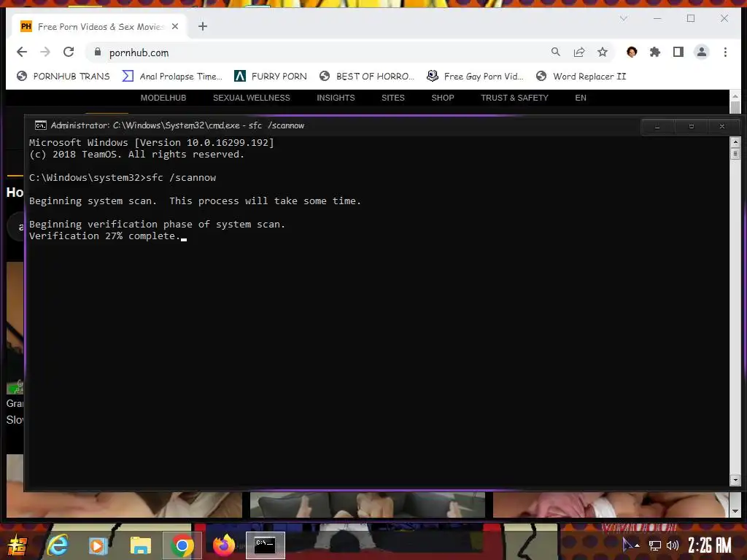Screen dimensions: 747x560
Task: Show hidden system tray icons
Action: click(637, 545)
